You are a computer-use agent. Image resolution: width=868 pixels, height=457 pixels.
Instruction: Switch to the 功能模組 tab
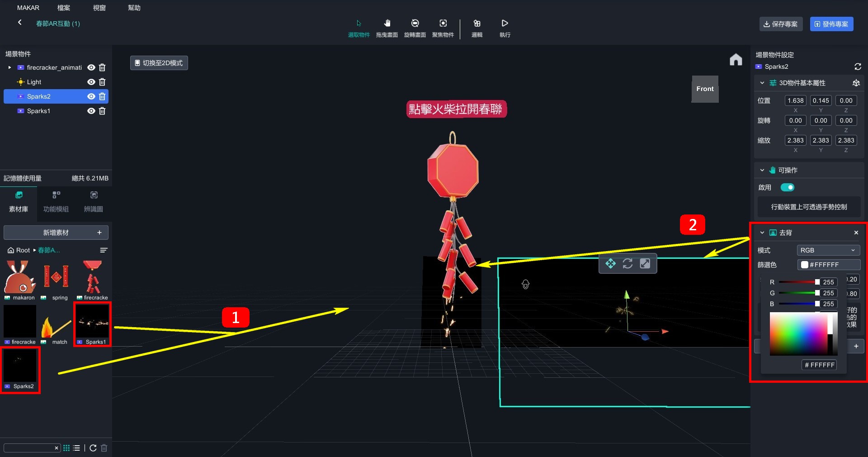(56, 201)
